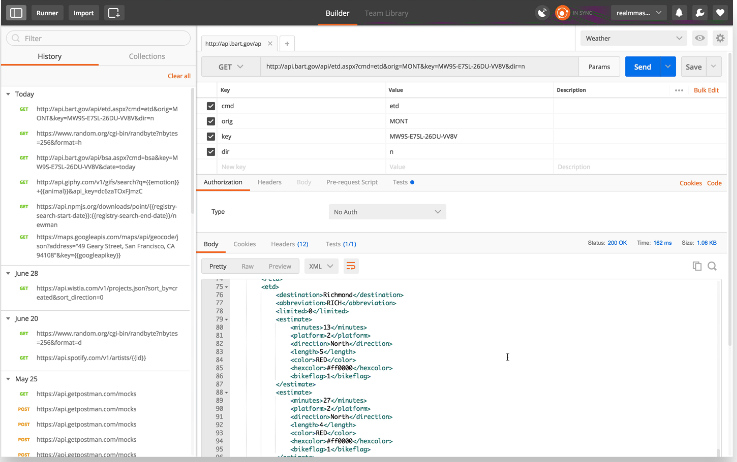Open the GET method dropdown
This screenshot has width=737, height=462.
click(x=228, y=67)
